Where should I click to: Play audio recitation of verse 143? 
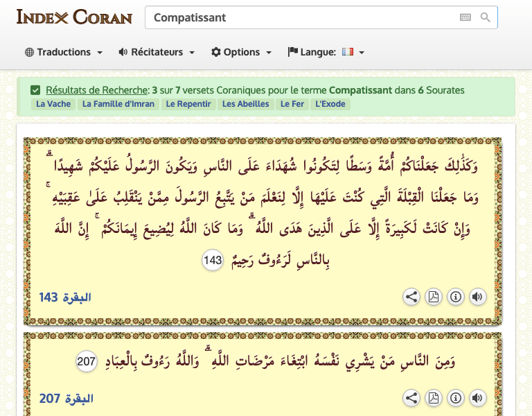pyautogui.click(x=477, y=297)
